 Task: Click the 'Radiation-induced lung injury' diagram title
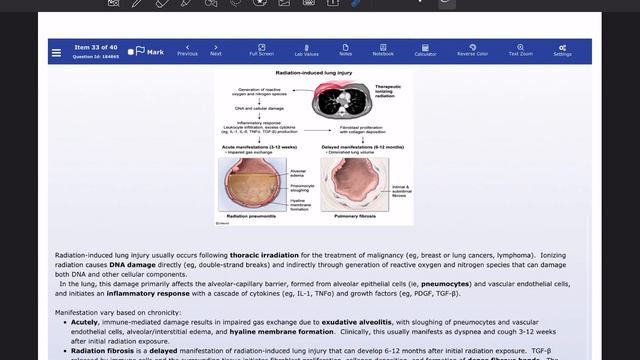point(313,73)
